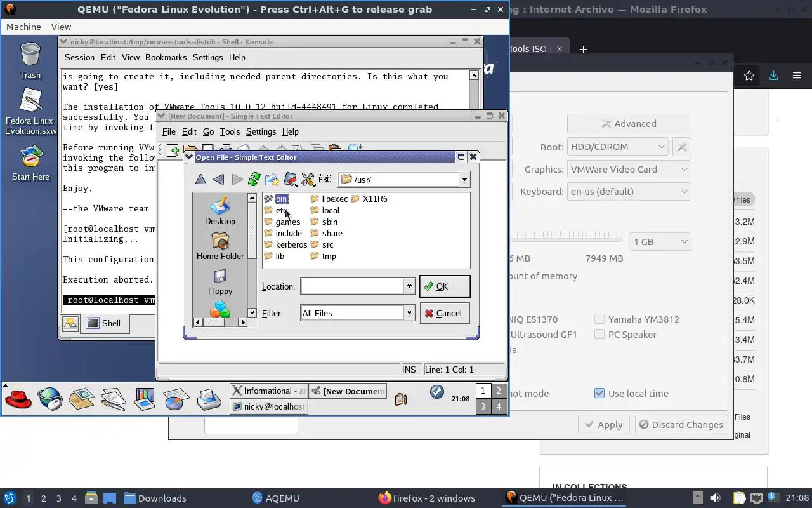Click the Forward arrow in Open File dialog

point(237,180)
